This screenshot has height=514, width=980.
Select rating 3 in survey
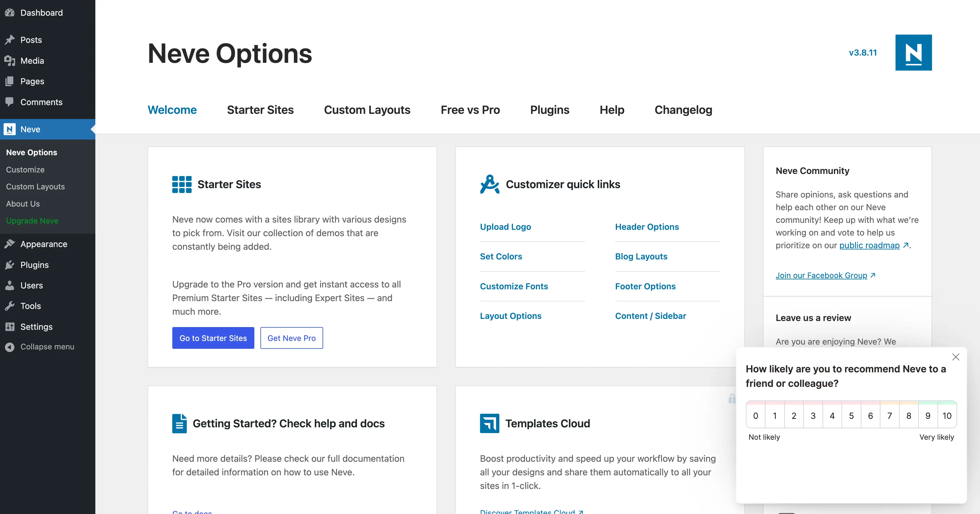(813, 416)
